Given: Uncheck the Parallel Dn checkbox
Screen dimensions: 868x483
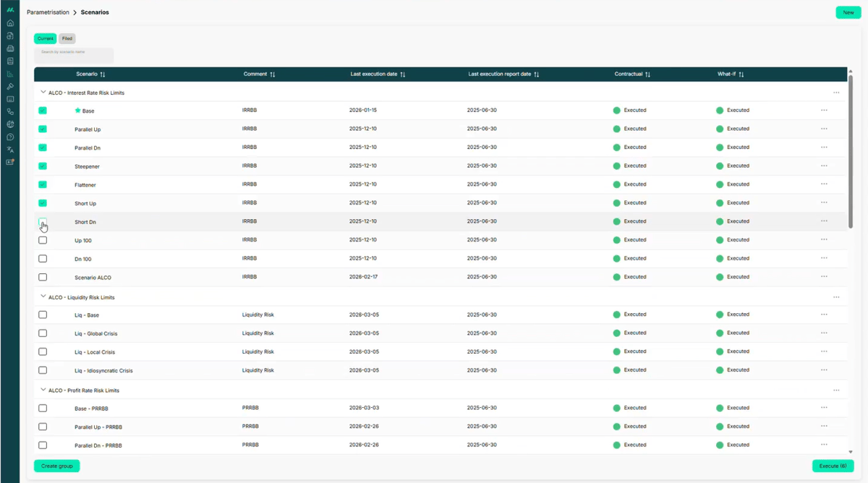Looking at the screenshot, I should pos(43,148).
